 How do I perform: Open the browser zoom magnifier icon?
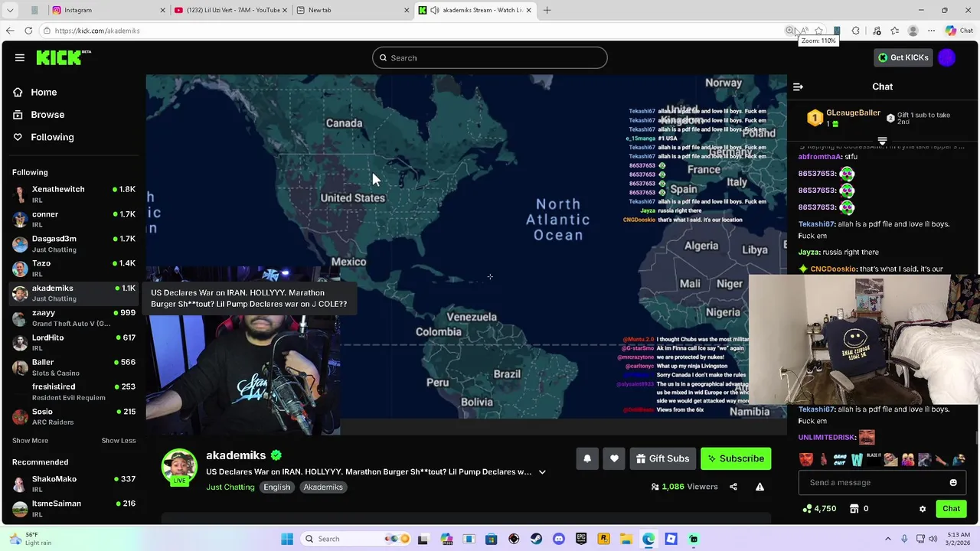pyautogui.click(x=789, y=31)
